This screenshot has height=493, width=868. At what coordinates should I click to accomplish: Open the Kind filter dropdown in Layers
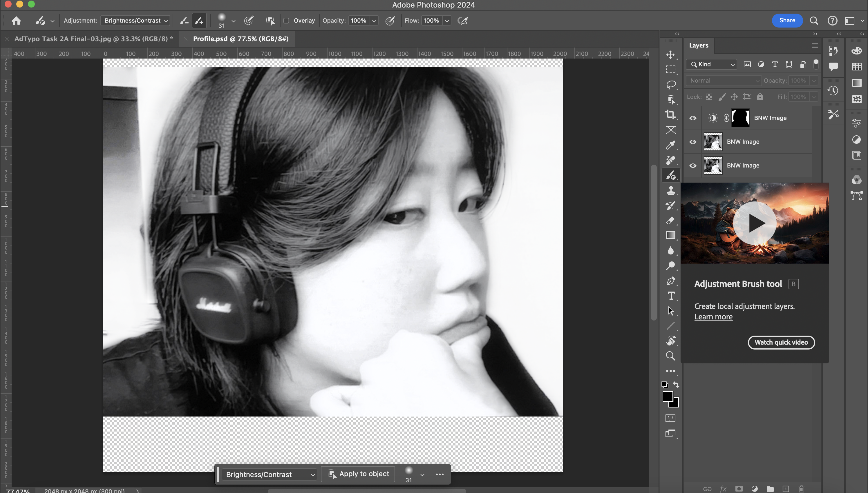[x=711, y=64]
